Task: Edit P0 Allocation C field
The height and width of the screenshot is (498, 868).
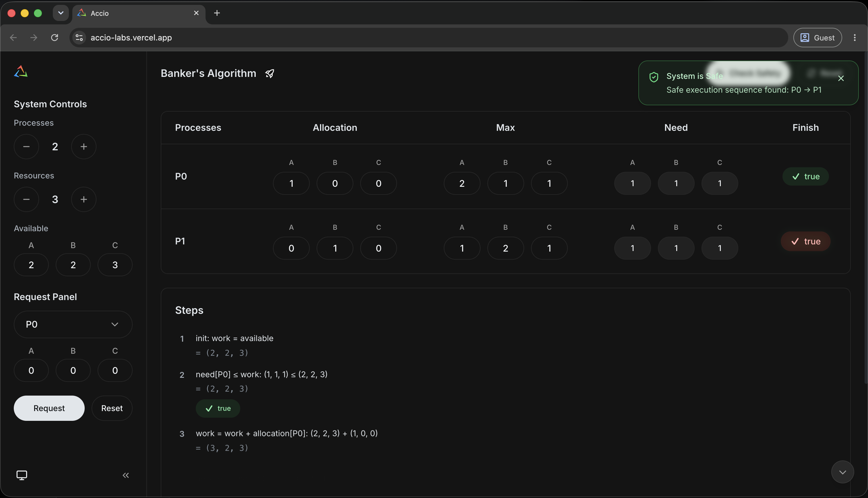Action: point(379,183)
